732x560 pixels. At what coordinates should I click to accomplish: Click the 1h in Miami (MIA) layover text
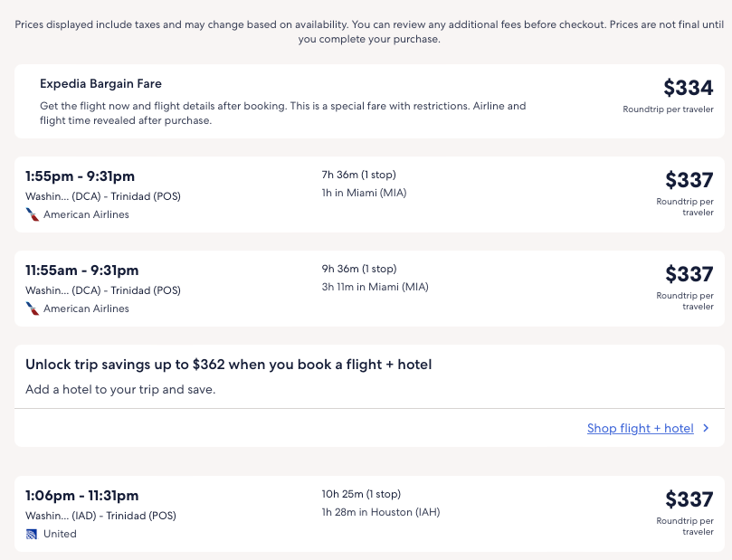pyautogui.click(x=365, y=193)
